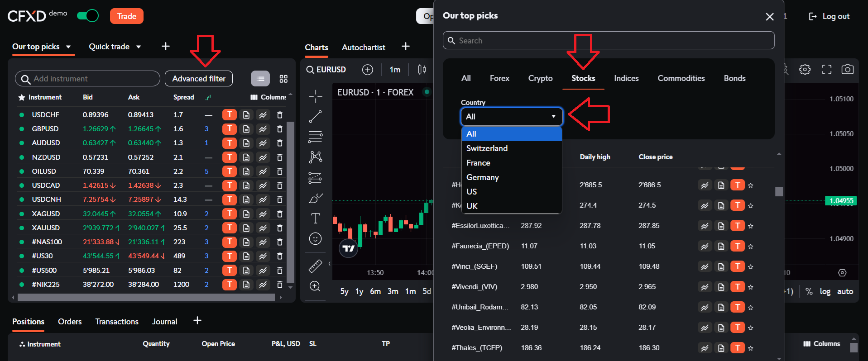Screen dimensions: 868x361
Task: Switch watchlist to list view
Action: [x=260, y=79]
